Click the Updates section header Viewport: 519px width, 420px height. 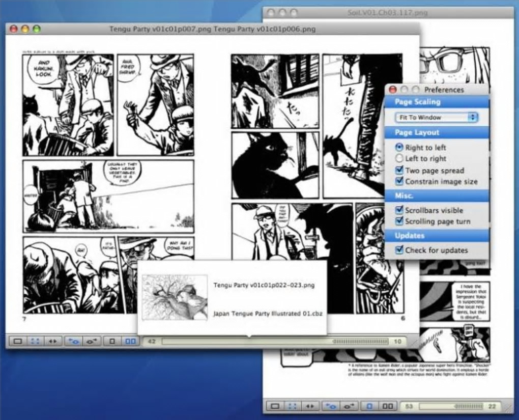[437, 236]
